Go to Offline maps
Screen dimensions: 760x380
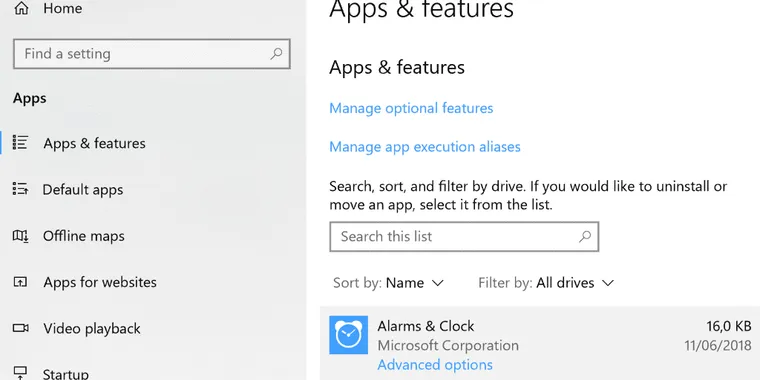84,236
